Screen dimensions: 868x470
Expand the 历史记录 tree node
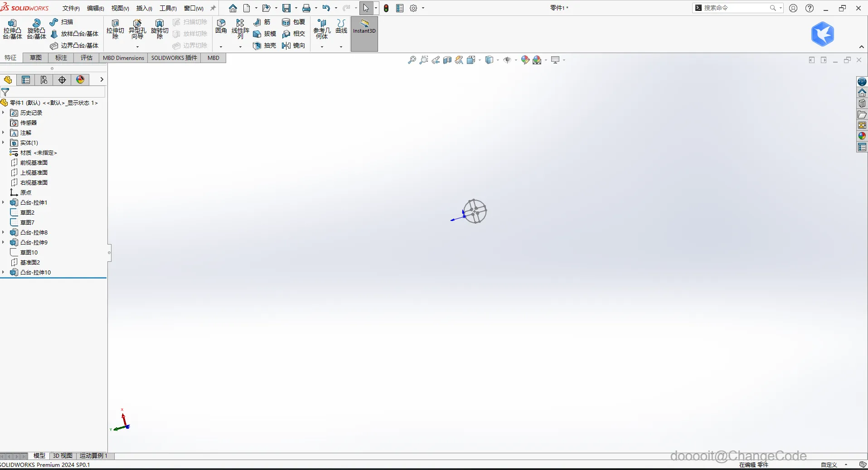4,113
